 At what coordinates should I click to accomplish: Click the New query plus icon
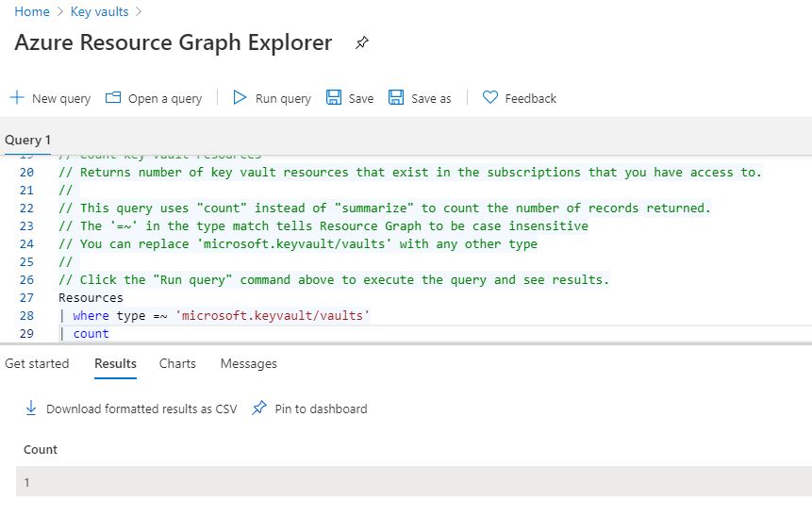tap(17, 97)
